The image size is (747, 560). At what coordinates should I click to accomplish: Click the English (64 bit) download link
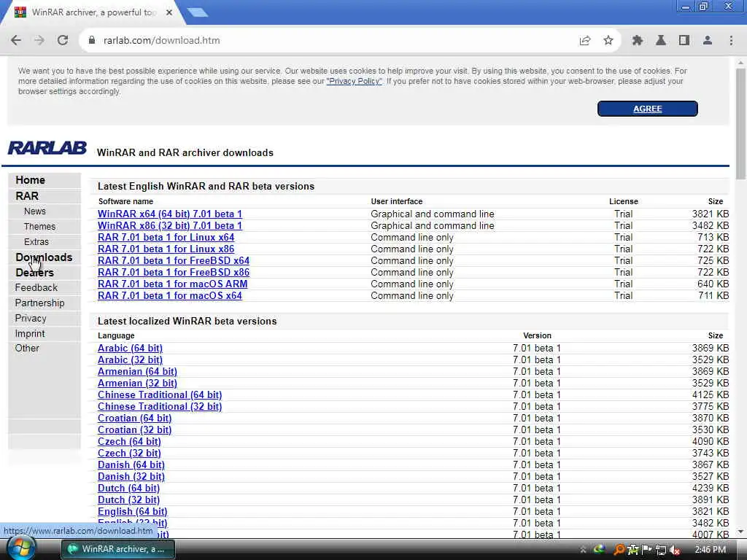click(133, 511)
